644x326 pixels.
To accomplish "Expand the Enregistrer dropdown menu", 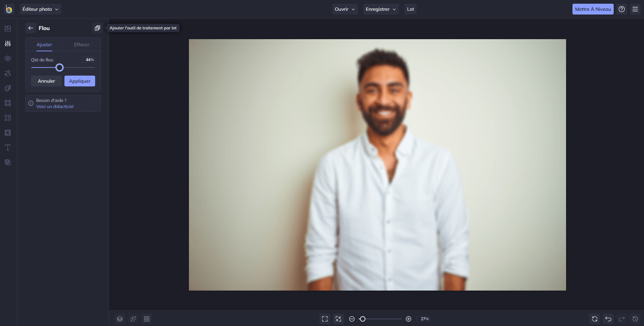I will tap(381, 9).
